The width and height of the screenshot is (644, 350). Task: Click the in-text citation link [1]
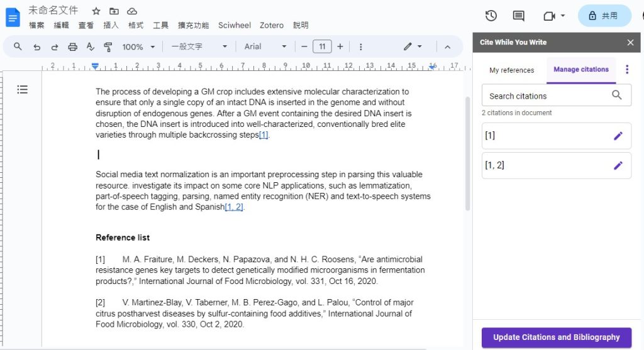264,135
